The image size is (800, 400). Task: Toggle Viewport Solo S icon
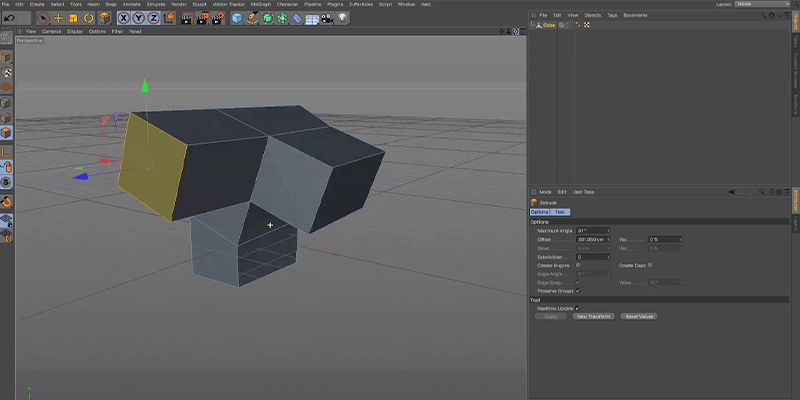[6, 182]
